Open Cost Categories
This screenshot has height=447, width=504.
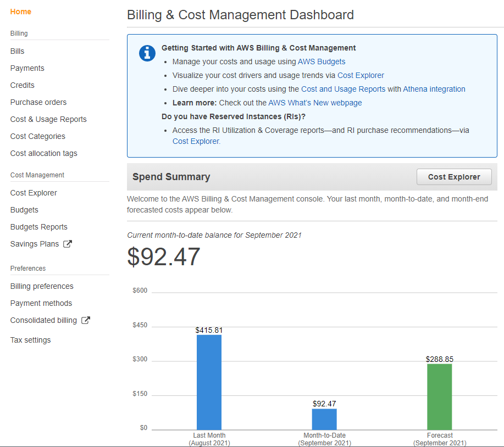pos(37,136)
